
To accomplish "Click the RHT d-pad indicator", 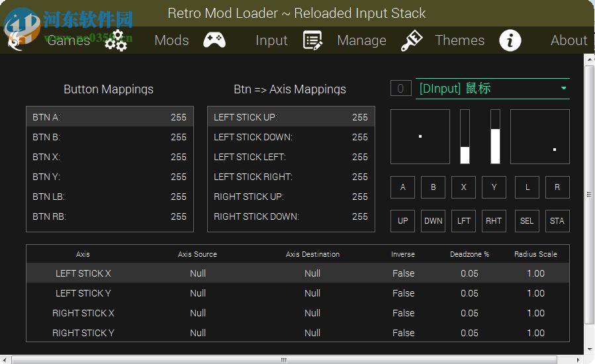I will pos(494,221).
